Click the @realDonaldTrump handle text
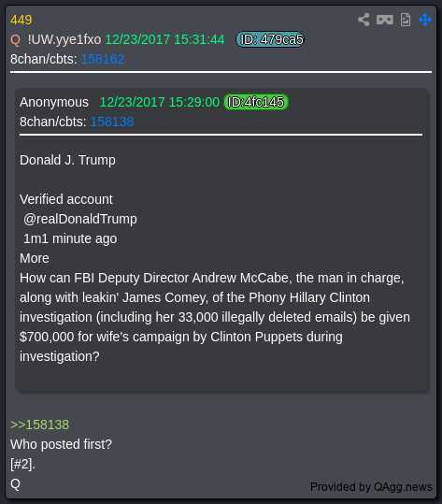The height and width of the screenshot is (504, 442). (x=80, y=219)
